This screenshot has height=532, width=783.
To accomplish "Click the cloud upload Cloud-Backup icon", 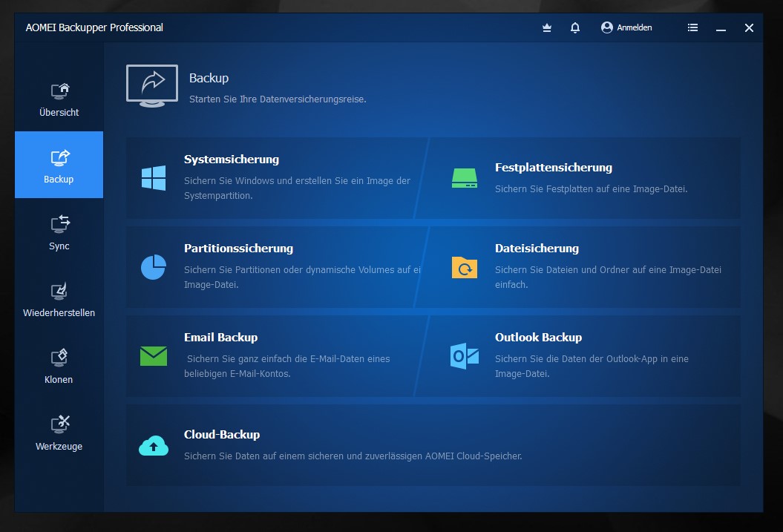I will click(x=154, y=446).
